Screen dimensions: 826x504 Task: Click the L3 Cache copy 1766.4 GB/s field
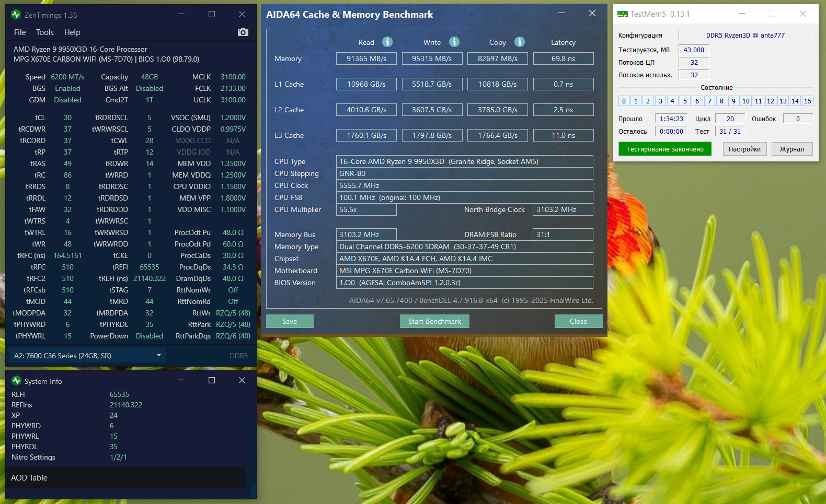pyautogui.click(x=498, y=135)
